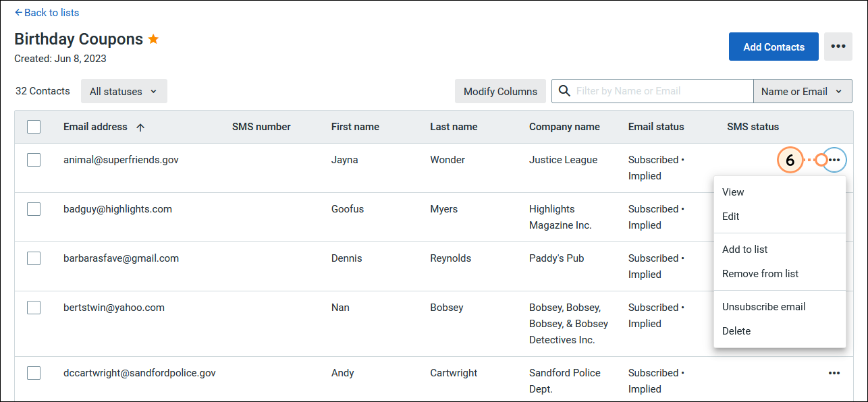
Task: Check the select-all contacts checkbox in header
Action: tap(34, 127)
